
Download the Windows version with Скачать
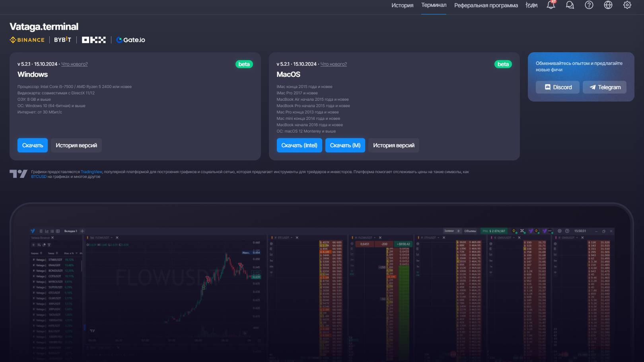pos(33,145)
